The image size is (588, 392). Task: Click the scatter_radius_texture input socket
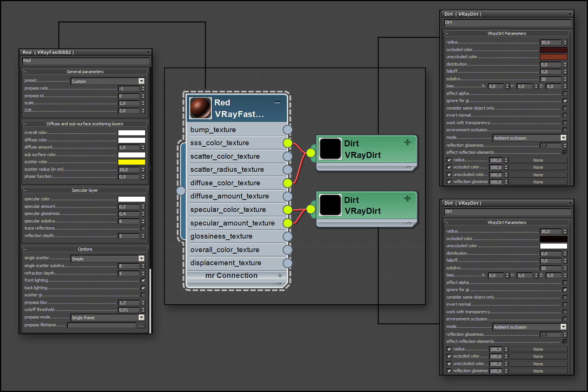287,170
